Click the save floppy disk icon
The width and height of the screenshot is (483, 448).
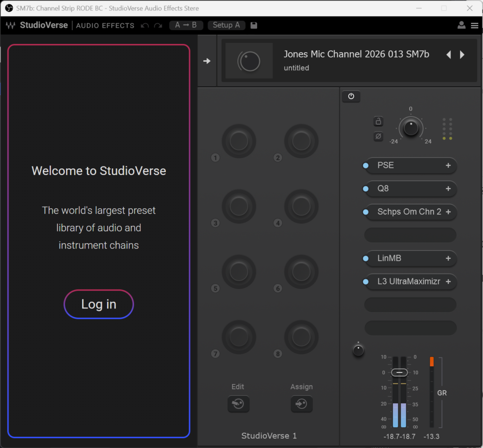coord(254,25)
